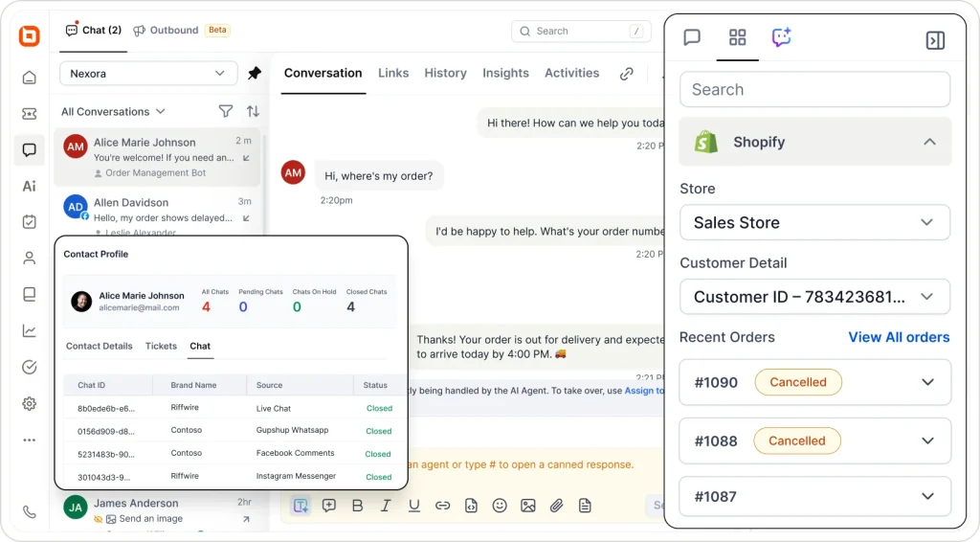Open Chat tab in Contact Profile
980x542 pixels.
coord(200,346)
